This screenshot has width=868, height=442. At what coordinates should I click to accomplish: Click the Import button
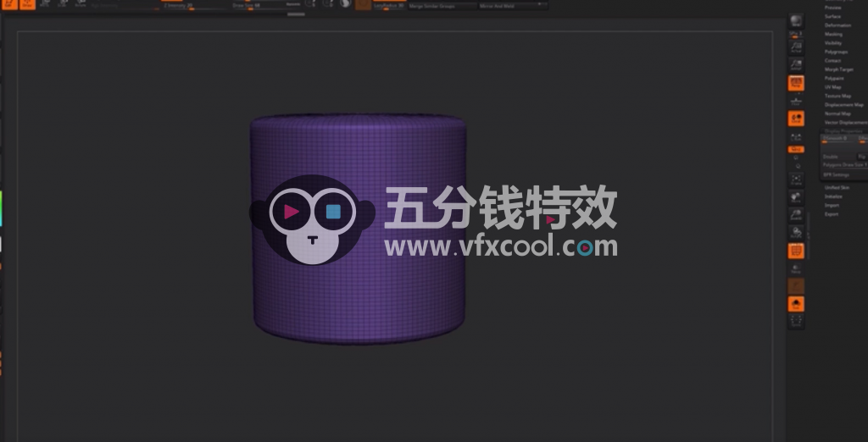832,206
